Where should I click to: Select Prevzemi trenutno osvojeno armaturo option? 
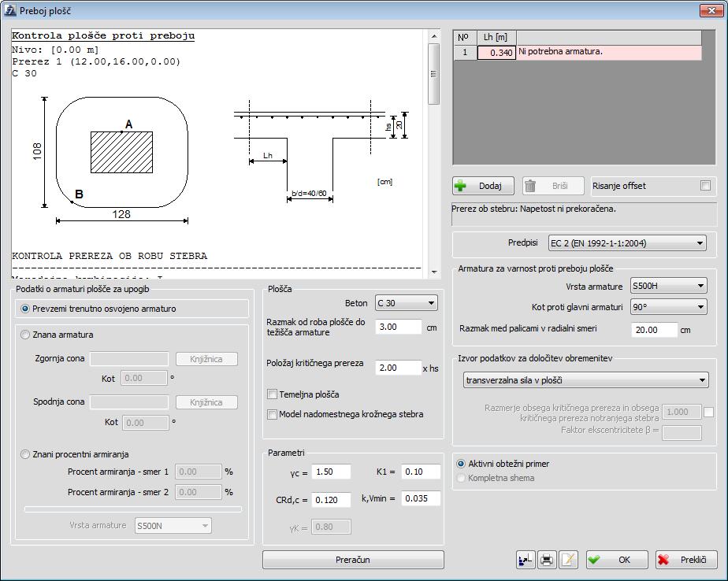(x=25, y=309)
